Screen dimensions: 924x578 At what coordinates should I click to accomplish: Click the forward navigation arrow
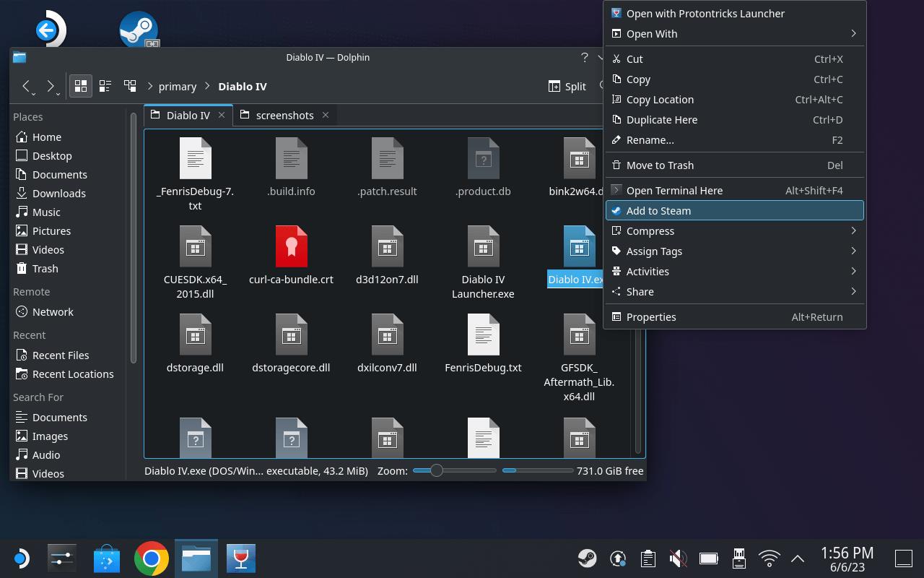click(x=51, y=86)
